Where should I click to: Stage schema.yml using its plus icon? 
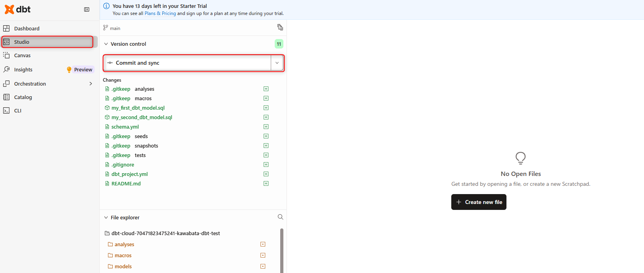(266, 127)
